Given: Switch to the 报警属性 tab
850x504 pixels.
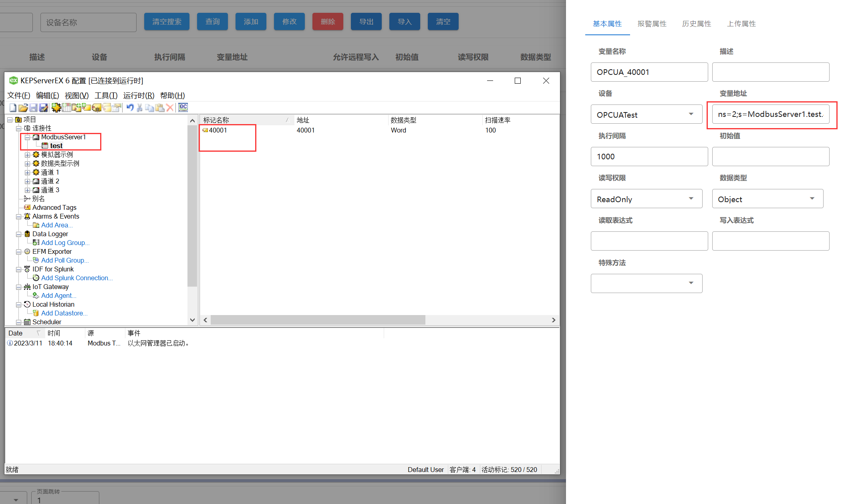Looking at the screenshot, I should [652, 24].
